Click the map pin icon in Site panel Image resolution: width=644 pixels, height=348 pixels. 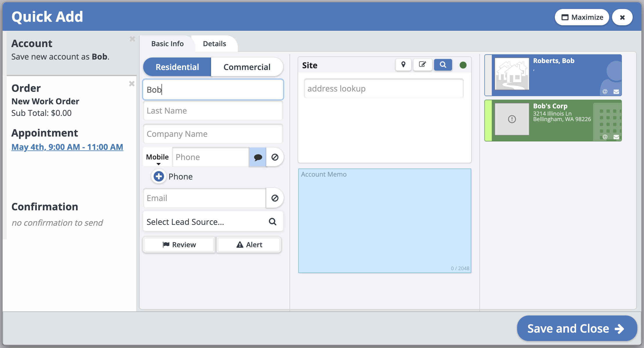[x=403, y=65]
